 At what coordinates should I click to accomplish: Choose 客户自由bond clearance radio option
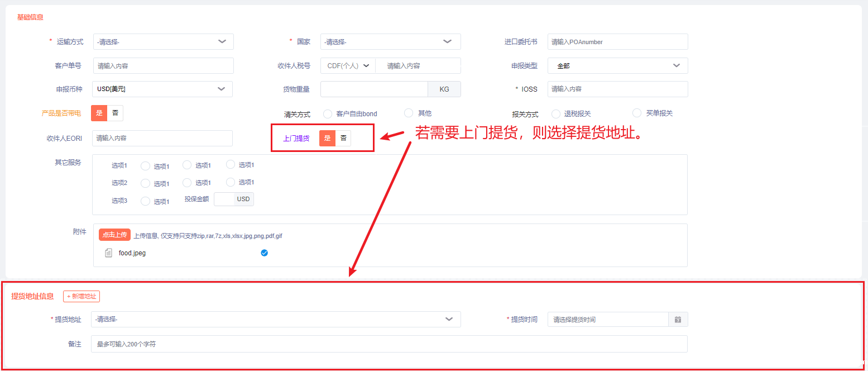(x=328, y=114)
